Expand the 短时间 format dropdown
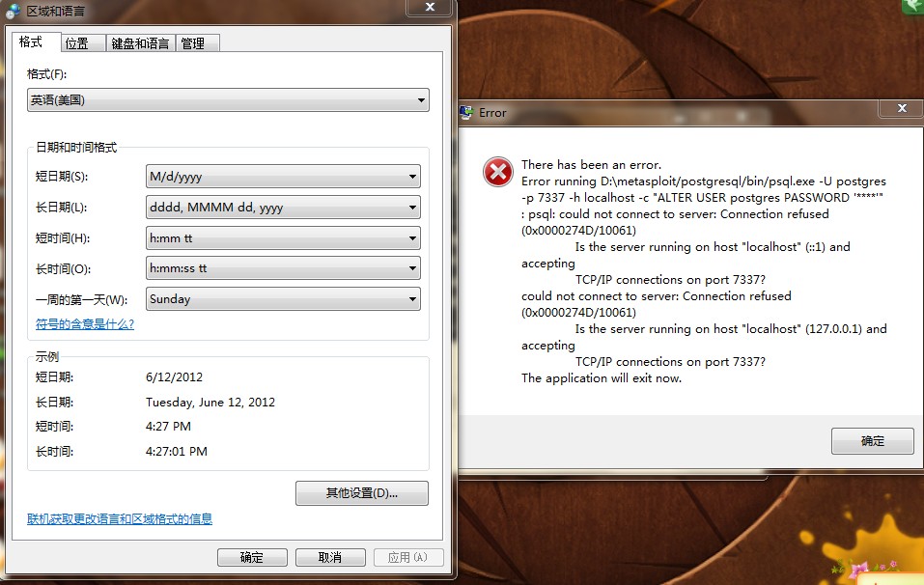 click(283, 238)
